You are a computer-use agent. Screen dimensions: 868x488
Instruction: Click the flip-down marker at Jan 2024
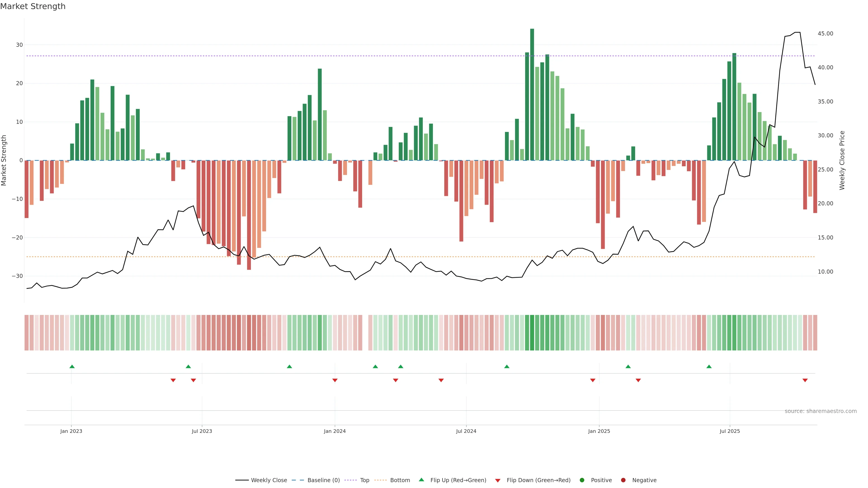coord(335,380)
